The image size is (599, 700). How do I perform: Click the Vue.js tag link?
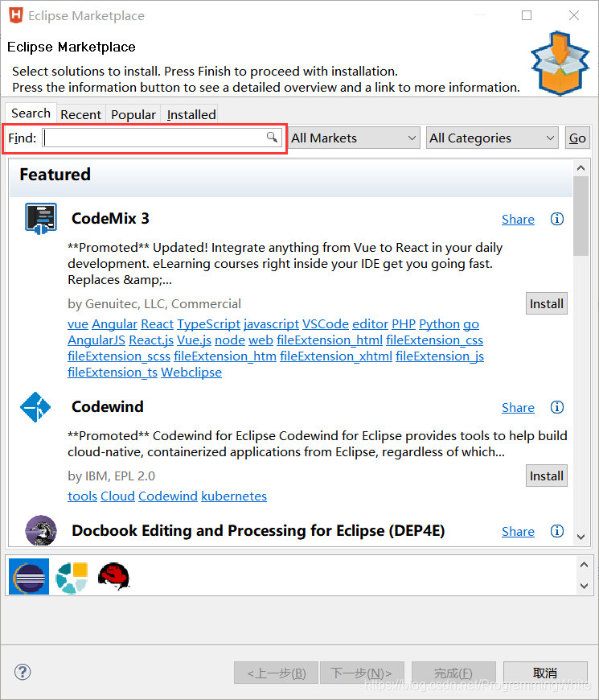194,340
